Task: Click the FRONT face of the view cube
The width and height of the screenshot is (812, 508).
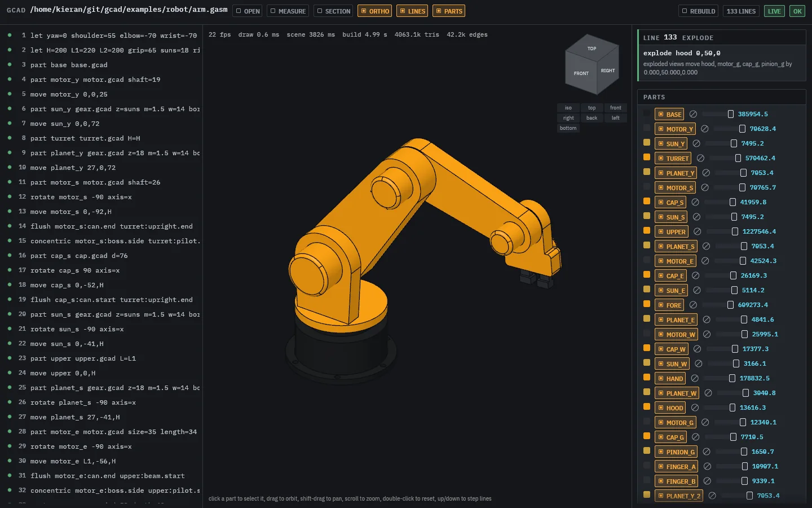Action: coord(581,74)
